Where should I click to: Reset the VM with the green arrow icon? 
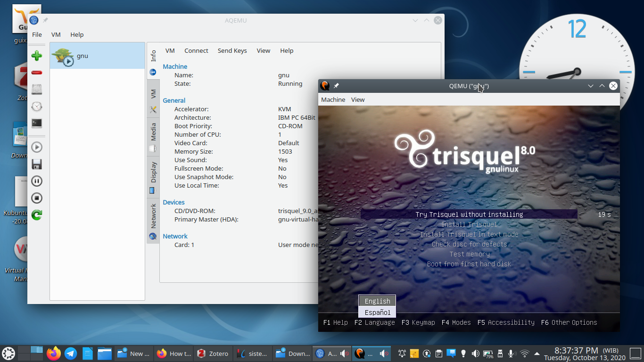(37, 215)
